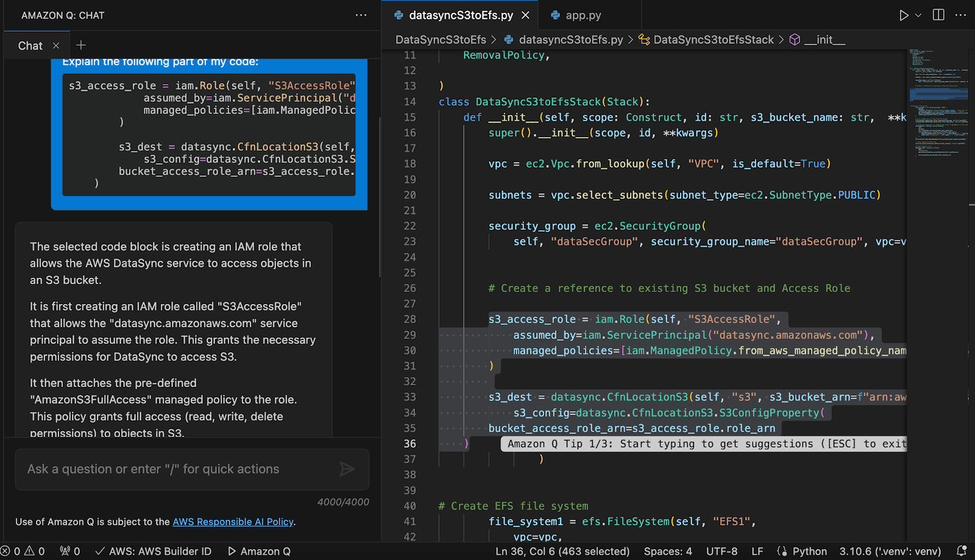This screenshot has height=560, width=975.
Task: Click line number 14 in gutter
Action: click(409, 101)
